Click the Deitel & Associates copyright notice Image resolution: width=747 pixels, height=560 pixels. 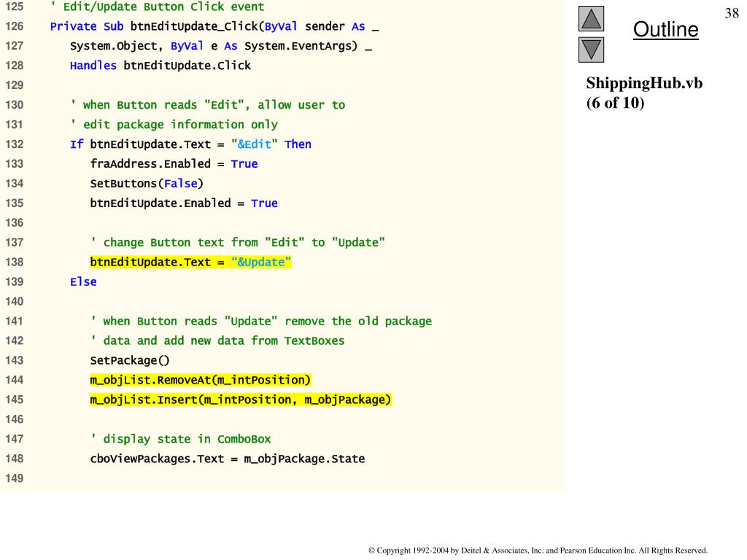(538, 551)
